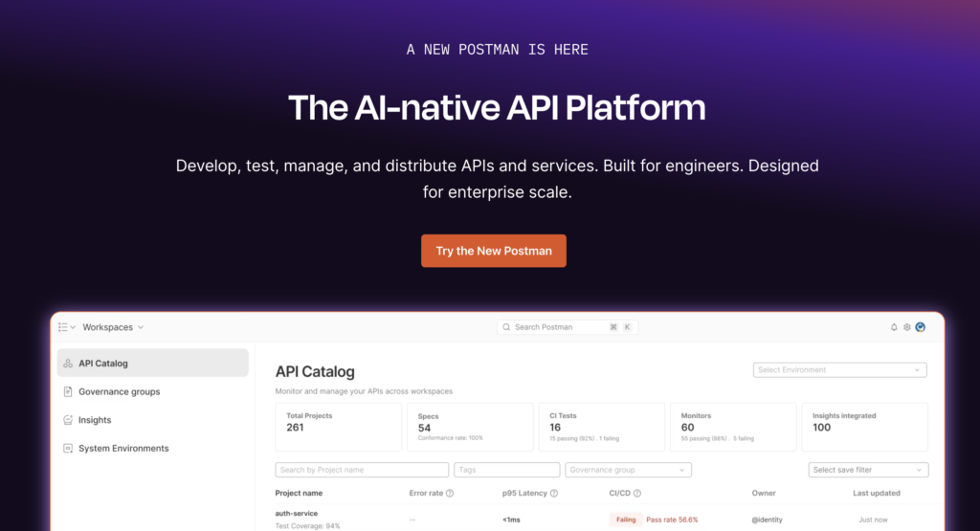Click the Last updated column header
Screen dimensions: 980x531
[877, 493]
